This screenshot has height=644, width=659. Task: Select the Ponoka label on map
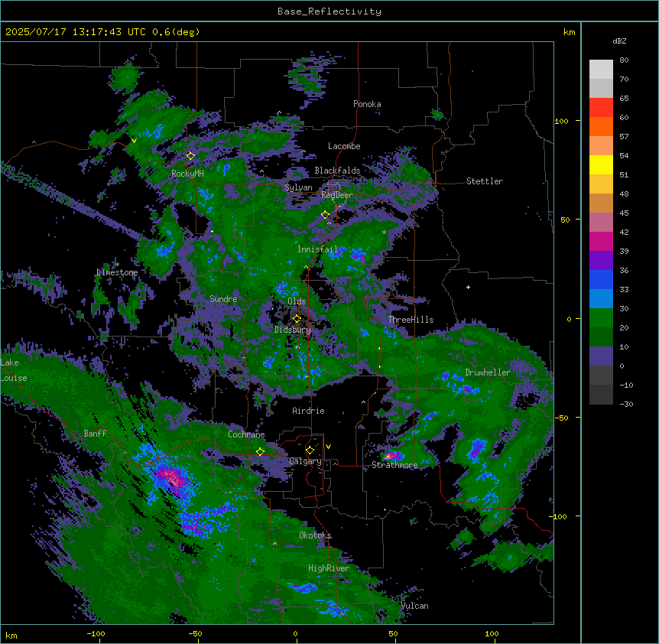(367, 104)
